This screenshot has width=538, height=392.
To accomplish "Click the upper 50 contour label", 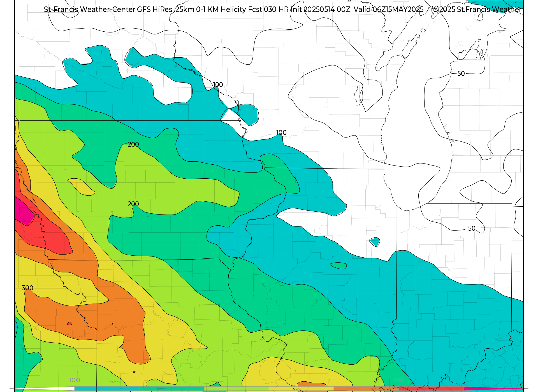I will (x=461, y=73).
